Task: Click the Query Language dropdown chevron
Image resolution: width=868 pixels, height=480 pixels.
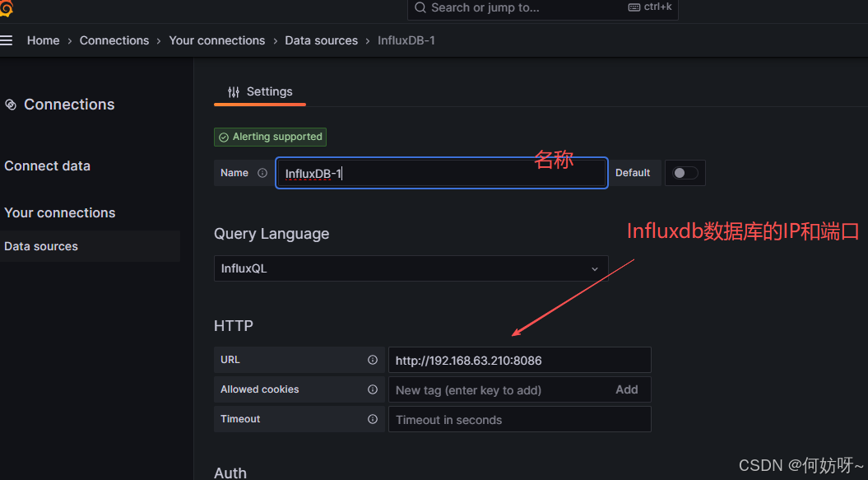Action: pyautogui.click(x=595, y=269)
